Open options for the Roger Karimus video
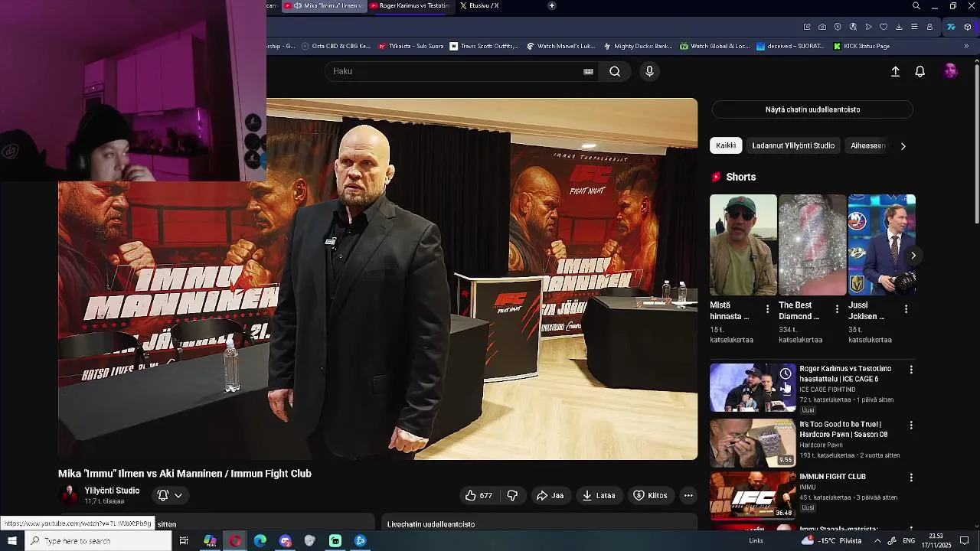The height and width of the screenshot is (551, 980). point(911,370)
